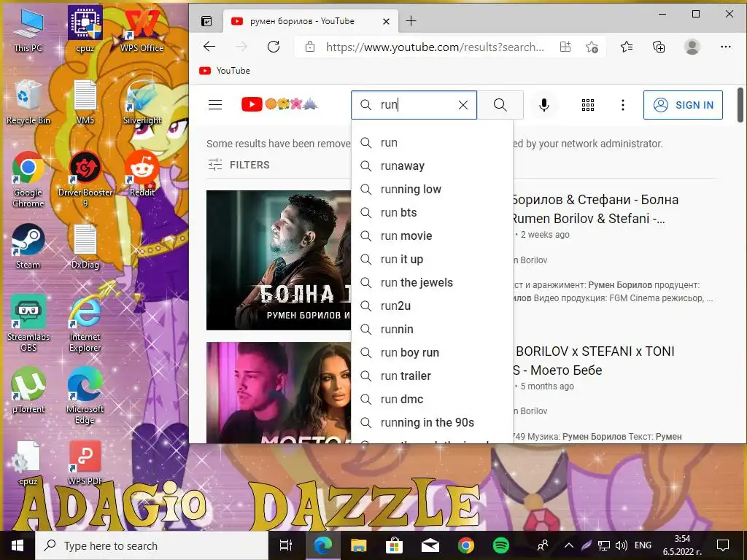Open the Edge profile avatar

click(692, 47)
